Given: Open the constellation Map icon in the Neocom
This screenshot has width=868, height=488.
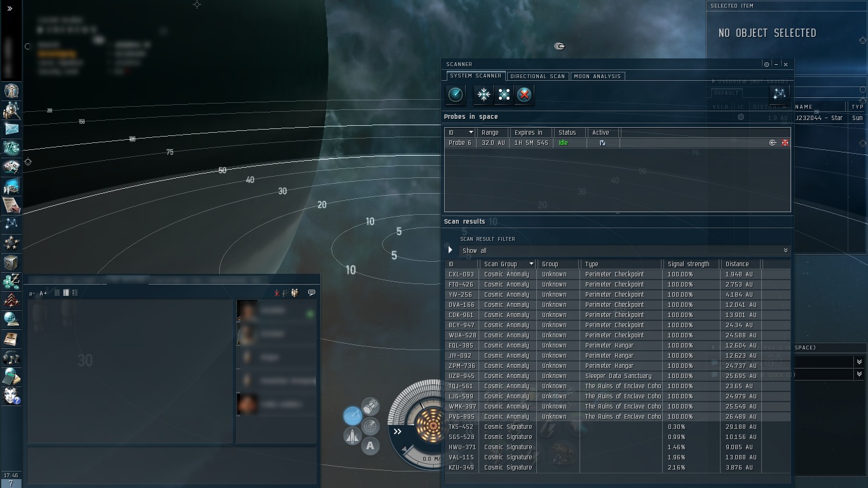Looking at the screenshot, I should (11, 224).
